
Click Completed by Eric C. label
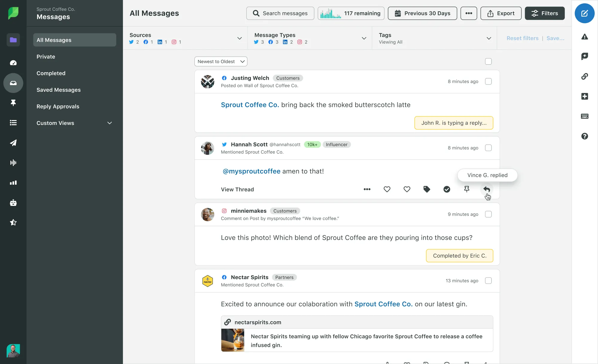click(460, 256)
